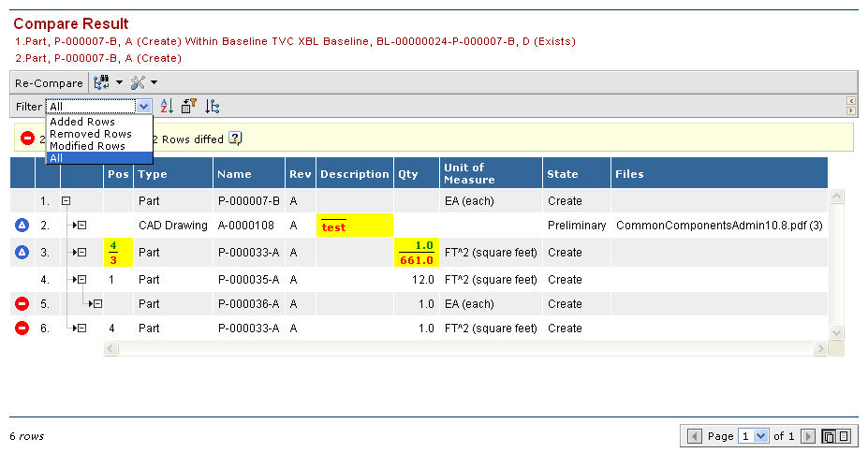This screenshot has height=453, width=868.
Task: Open the Filter dropdown arrow
Action: click(143, 107)
